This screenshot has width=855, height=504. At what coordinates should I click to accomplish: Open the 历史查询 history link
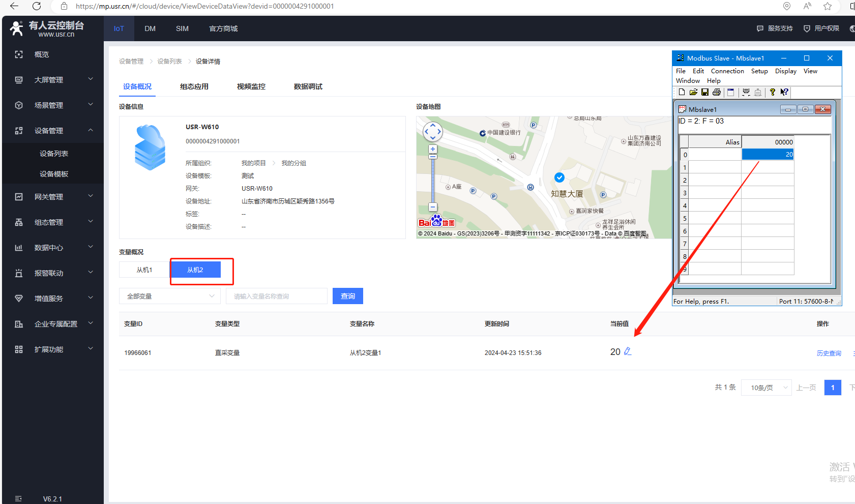coord(829,353)
